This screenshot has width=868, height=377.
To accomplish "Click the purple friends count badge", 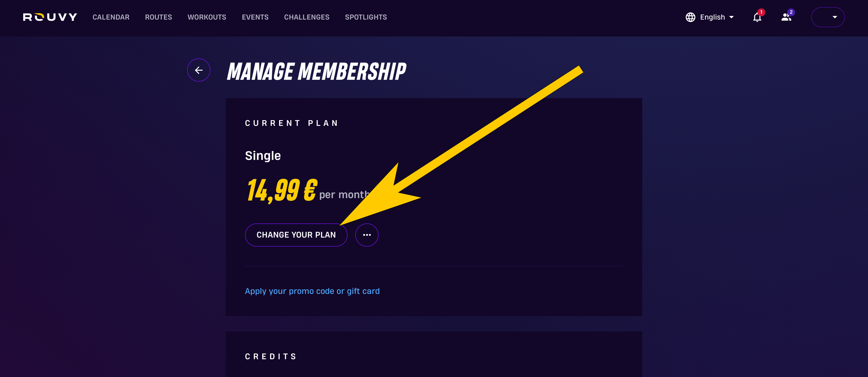I will [791, 12].
